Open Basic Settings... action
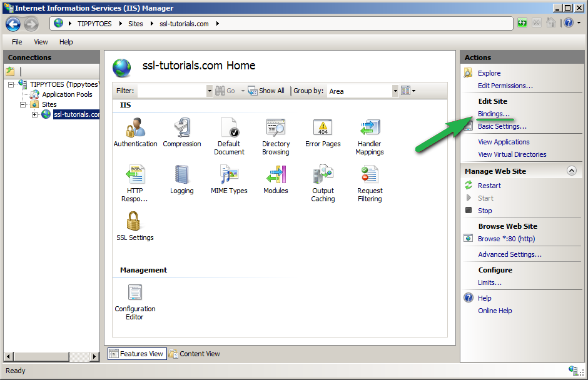Viewport: 588px width, 380px height. (502, 126)
